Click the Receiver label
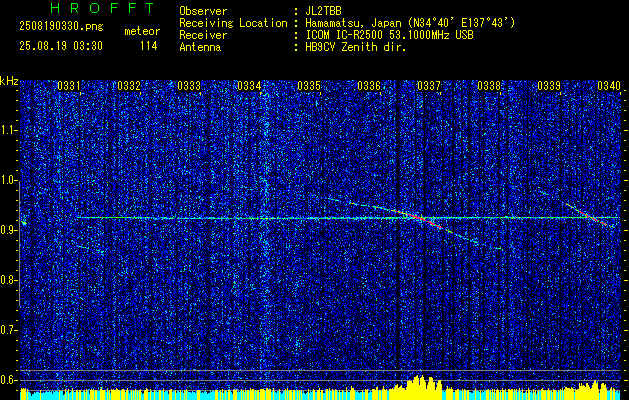The width and height of the screenshot is (629, 400). tap(203, 35)
